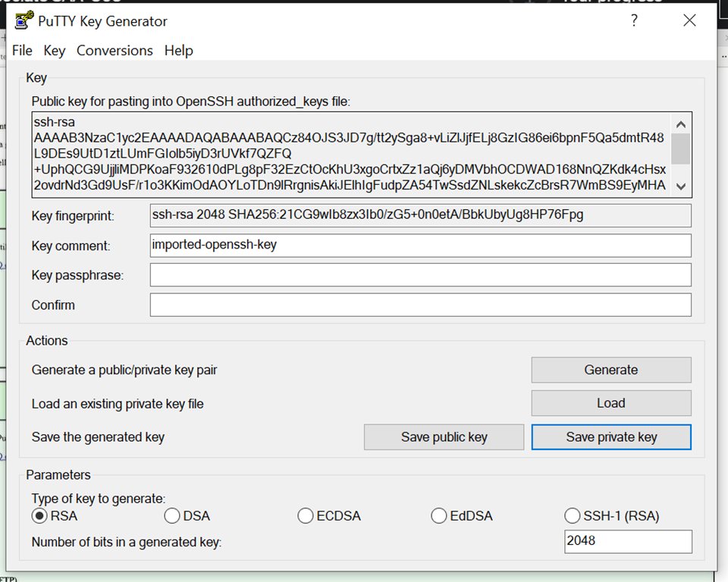
Task: Click the number of bits field showing 2048
Action: pos(628,542)
